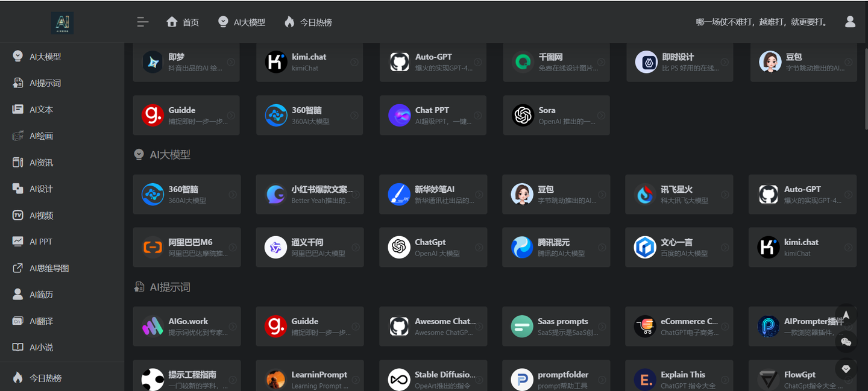Visit the 腾讯混元 model card
Image resolution: width=868 pixels, height=391 pixels.
coord(556,247)
